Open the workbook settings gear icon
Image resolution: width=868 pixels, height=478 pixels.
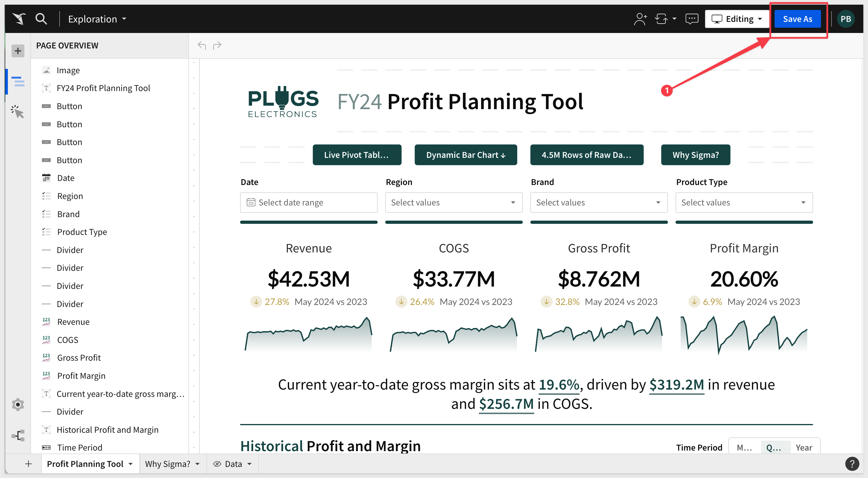point(18,404)
